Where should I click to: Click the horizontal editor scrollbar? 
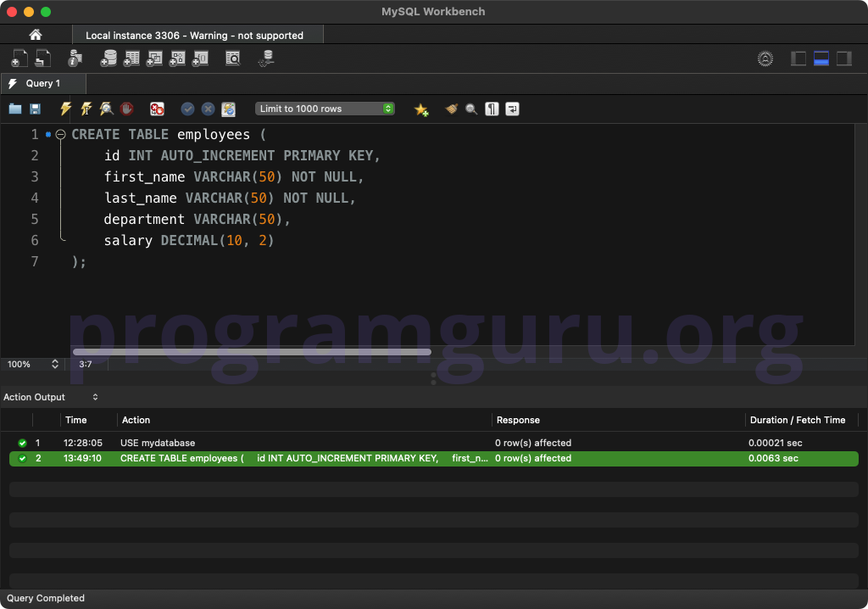pyautogui.click(x=252, y=352)
